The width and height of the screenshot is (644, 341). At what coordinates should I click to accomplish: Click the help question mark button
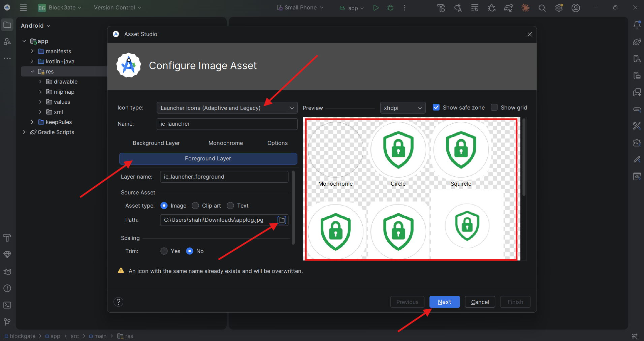118,302
